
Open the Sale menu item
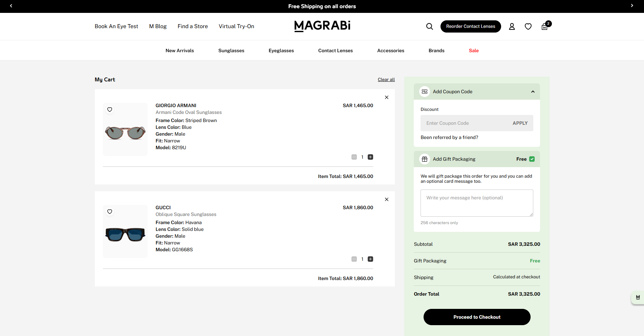[474, 51]
